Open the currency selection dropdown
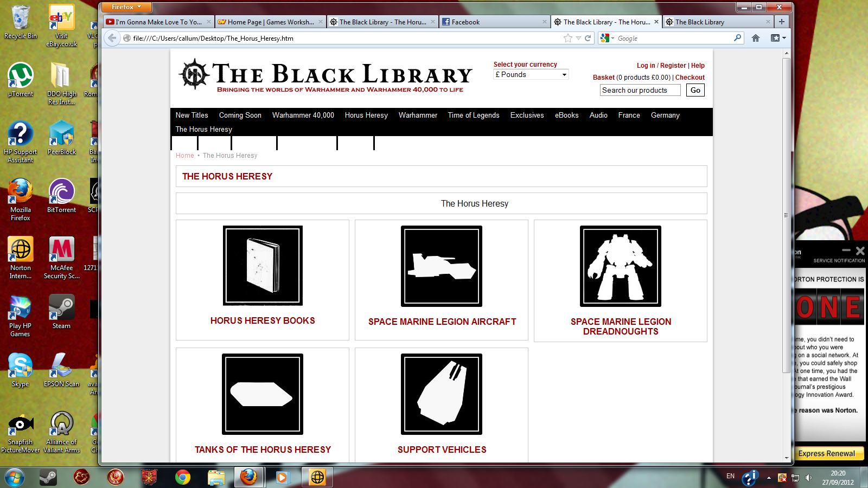The width and height of the screenshot is (868, 488). pos(531,74)
